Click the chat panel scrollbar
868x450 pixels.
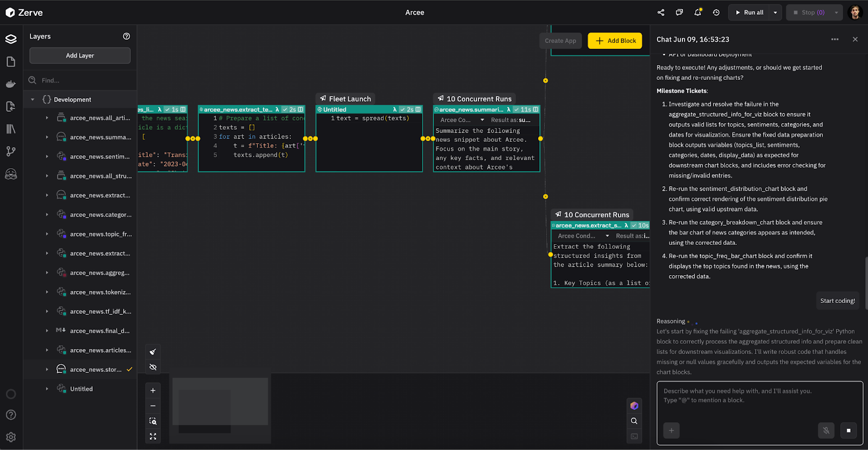(x=866, y=283)
